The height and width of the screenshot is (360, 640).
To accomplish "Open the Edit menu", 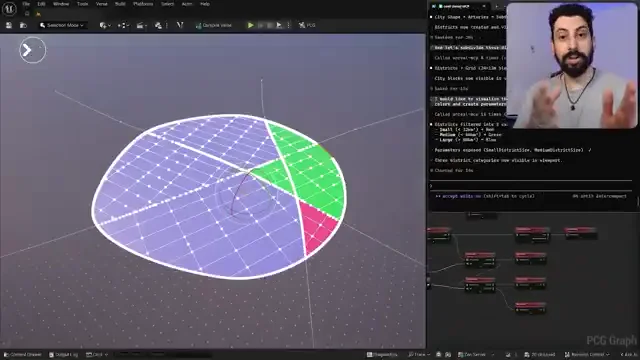I will point(41,4).
